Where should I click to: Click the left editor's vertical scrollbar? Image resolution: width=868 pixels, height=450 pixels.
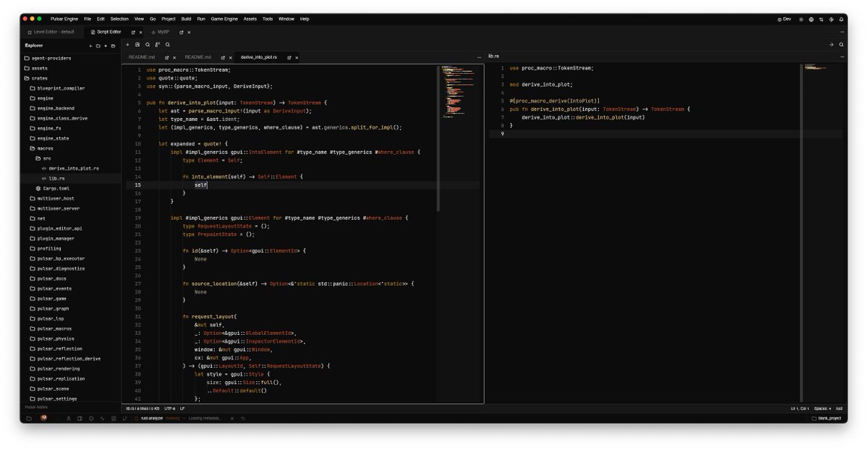(x=438, y=137)
